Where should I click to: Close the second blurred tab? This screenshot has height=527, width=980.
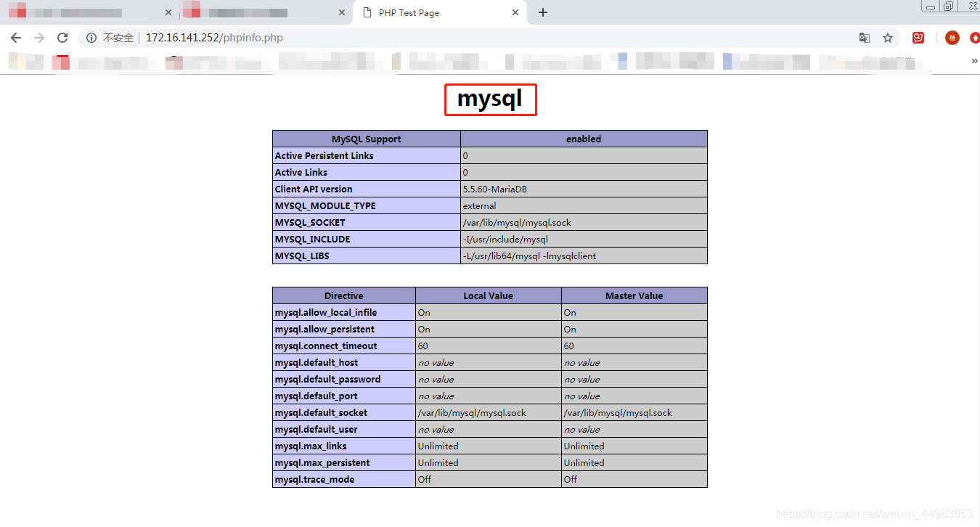[x=343, y=12]
